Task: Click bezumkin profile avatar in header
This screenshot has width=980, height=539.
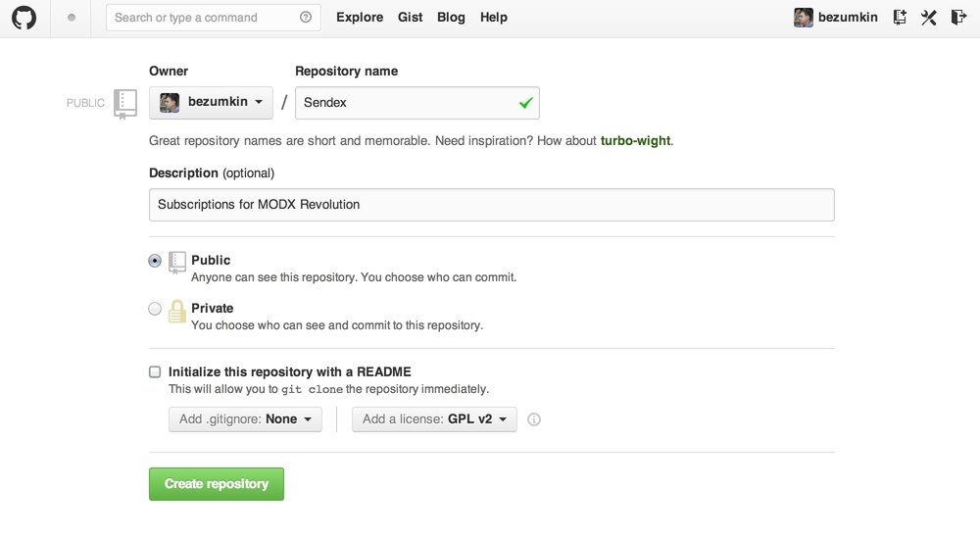Action: pyautogui.click(x=803, y=18)
